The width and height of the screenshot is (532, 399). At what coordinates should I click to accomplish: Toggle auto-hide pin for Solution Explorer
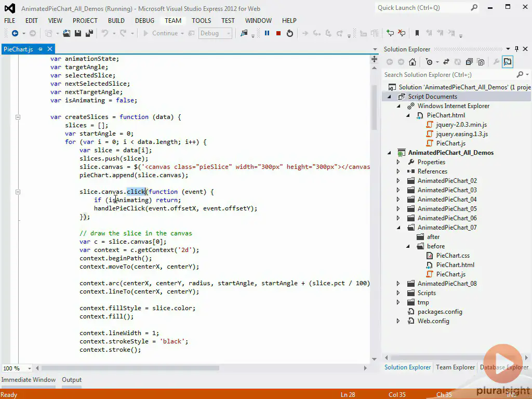click(517, 49)
